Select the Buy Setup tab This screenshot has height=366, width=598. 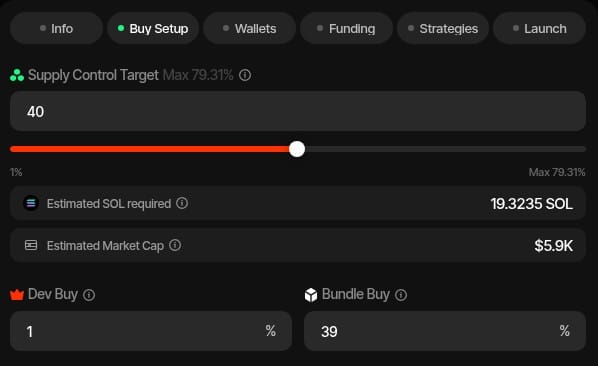pos(153,29)
